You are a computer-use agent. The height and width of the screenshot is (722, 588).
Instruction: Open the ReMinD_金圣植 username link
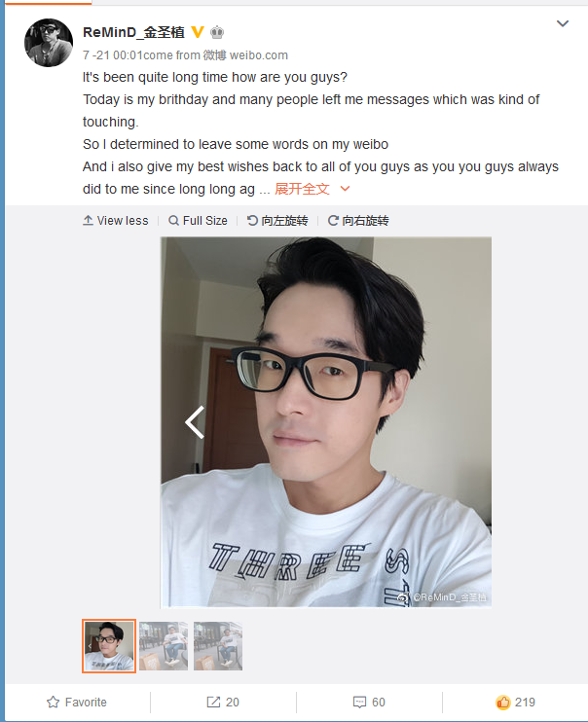click(133, 32)
